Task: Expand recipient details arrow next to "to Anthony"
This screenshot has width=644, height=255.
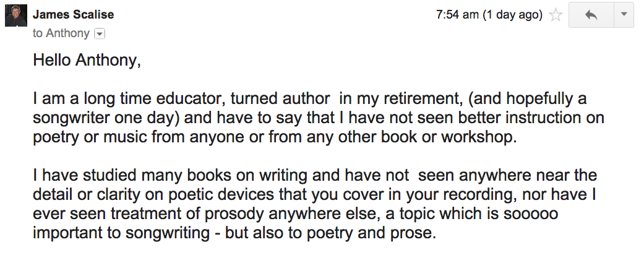Action: (98, 33)
